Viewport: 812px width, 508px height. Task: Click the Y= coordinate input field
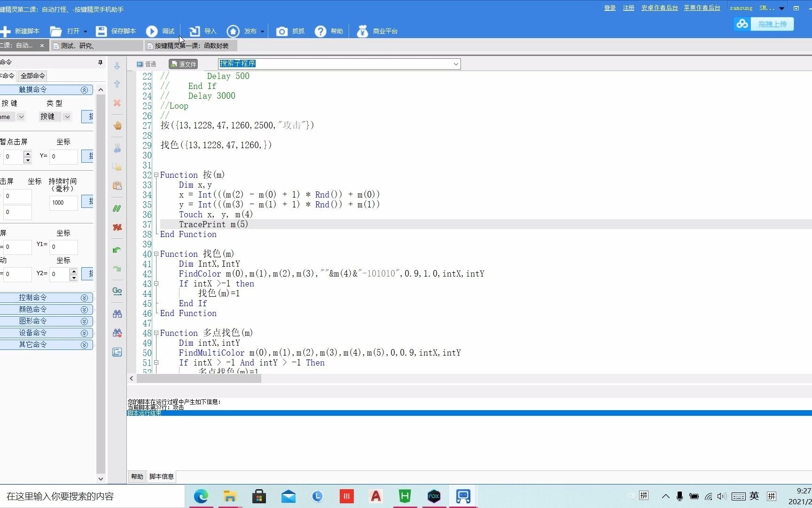pos(63,157)
